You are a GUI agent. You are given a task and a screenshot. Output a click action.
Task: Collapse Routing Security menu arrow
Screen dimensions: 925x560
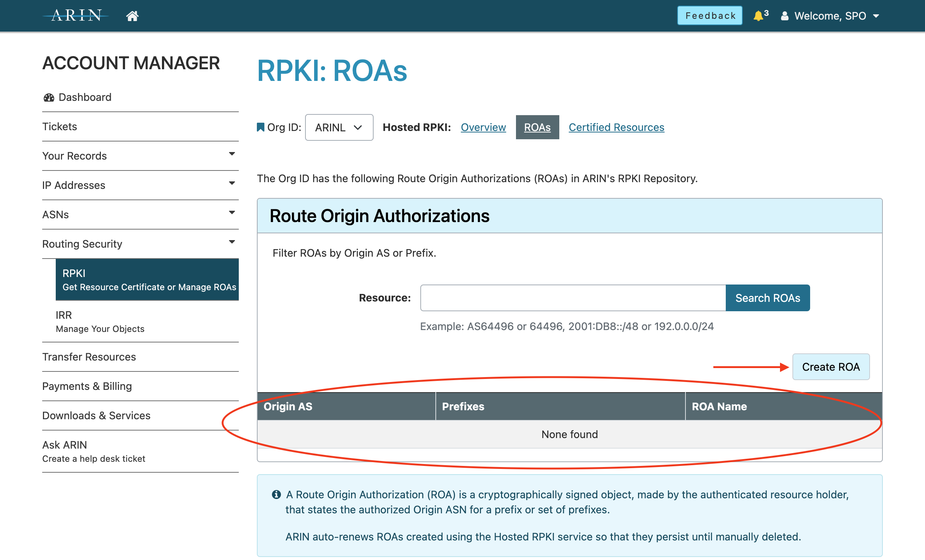[x=232, y=242]
